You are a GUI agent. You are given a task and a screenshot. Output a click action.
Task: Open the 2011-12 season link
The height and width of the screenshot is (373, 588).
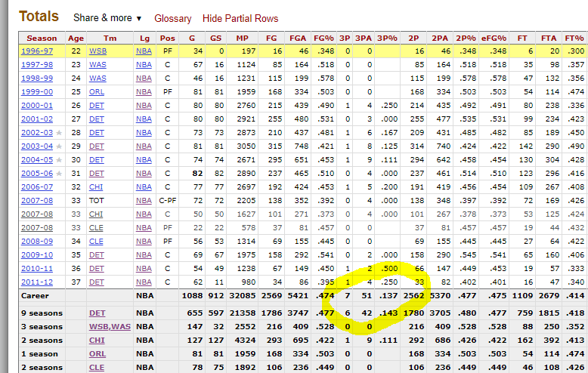click(37, 282)
